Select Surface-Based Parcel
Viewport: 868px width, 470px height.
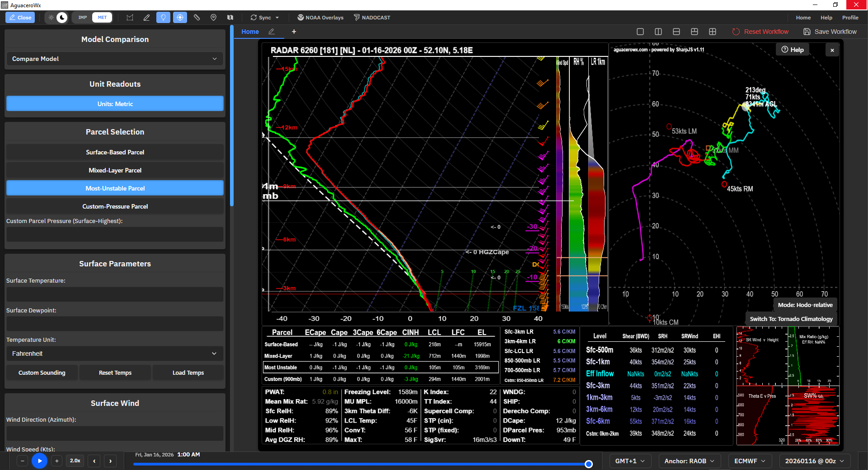(115, 152)
